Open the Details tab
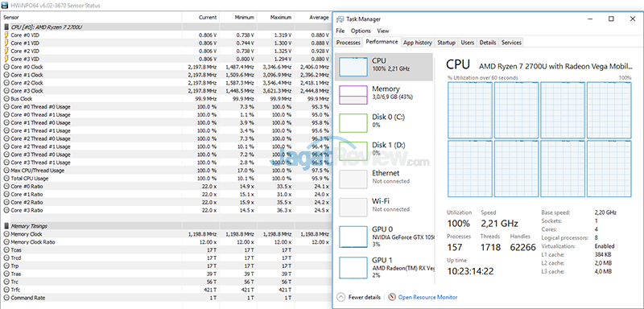Image resolution: width=644 pixels, height=309 pixels. tap(488, 43)
